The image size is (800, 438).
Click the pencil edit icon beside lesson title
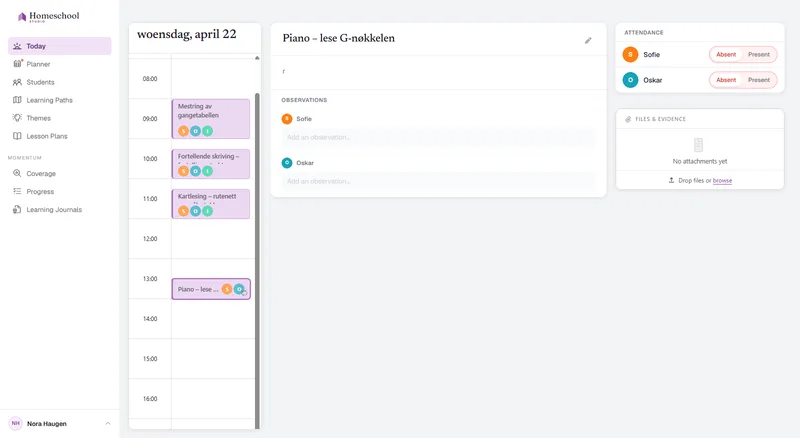point(588,40)
